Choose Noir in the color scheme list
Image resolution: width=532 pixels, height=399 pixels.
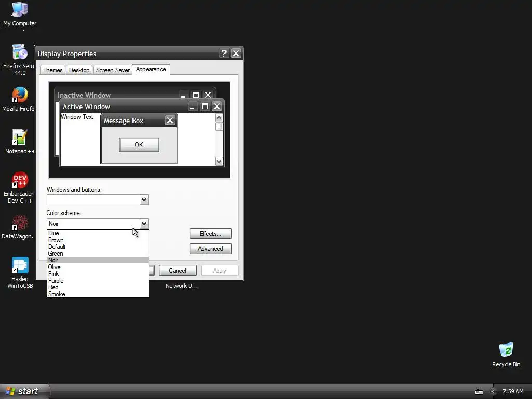point(98,260)
